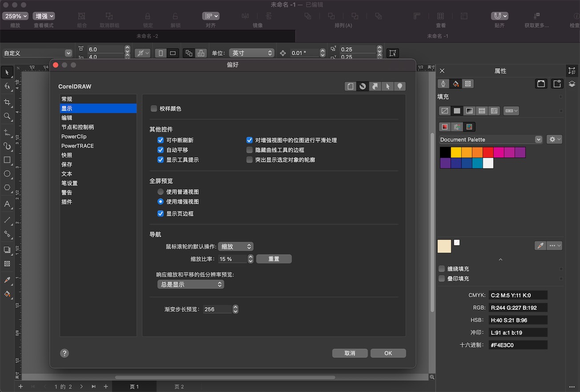The width and height of the screenshot is (580, 392).
Task: Open the Document Palette dropdown
Action: 491,139
